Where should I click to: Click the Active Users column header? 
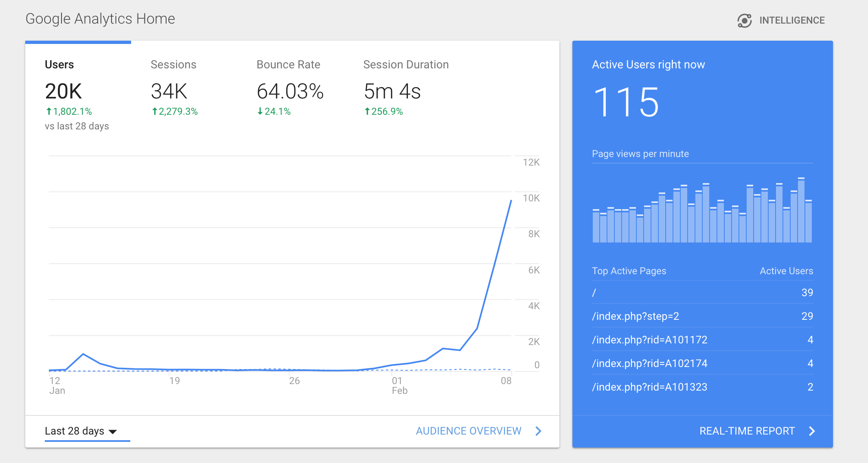(786, 271)
